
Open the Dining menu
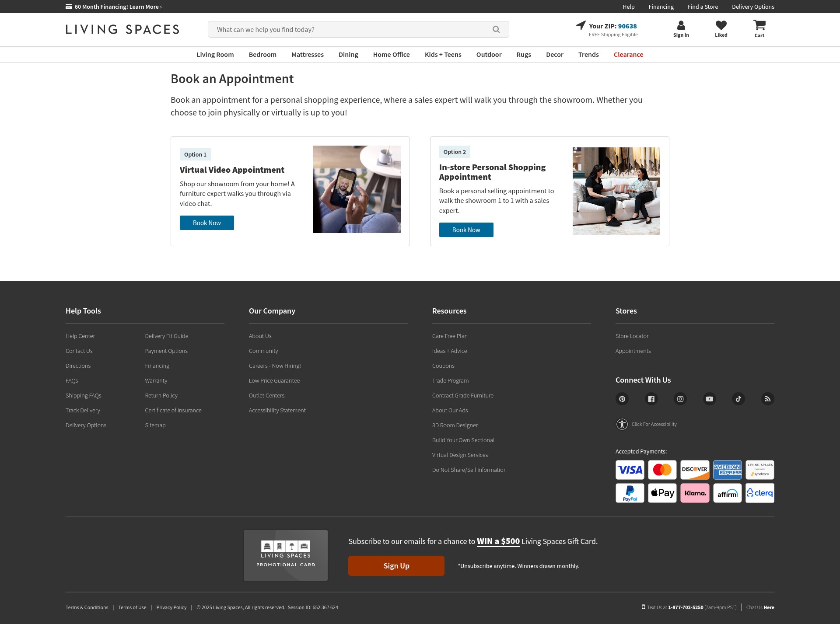pyautogui.click(x=348, y=55)
